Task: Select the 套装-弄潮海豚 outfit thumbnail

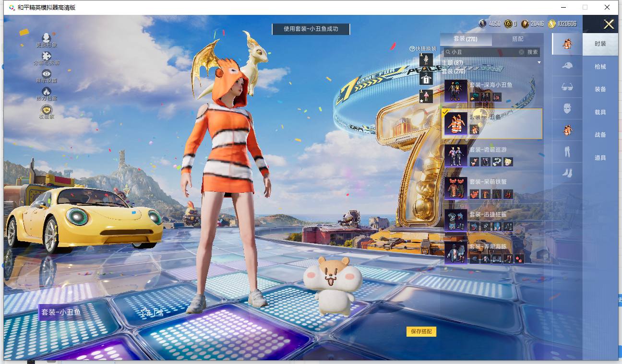Action: 455,253
